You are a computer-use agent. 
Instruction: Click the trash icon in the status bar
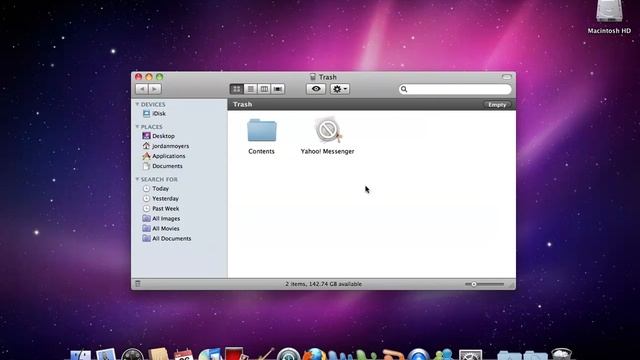(138, 284)
